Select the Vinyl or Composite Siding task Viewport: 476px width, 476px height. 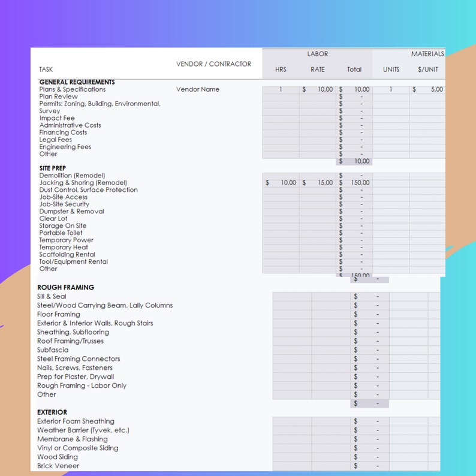(78, 448)
